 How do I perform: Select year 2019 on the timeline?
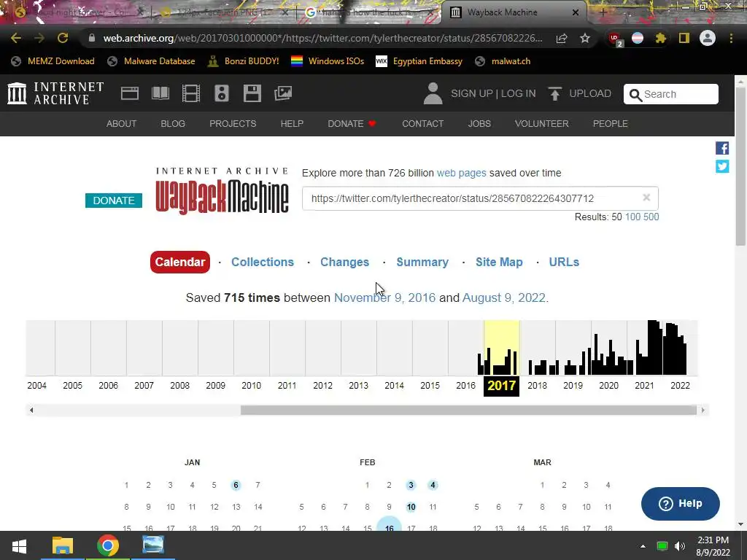coord(573,385)
